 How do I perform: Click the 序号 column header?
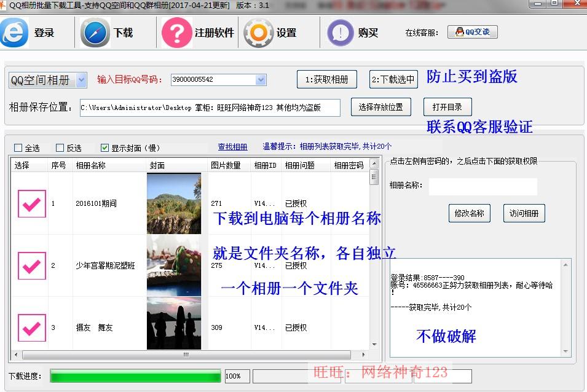60,165
